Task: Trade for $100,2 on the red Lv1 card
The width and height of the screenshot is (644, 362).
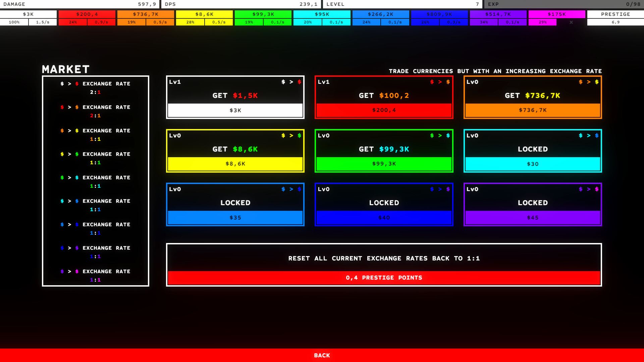Action: [x=384, y=96]
